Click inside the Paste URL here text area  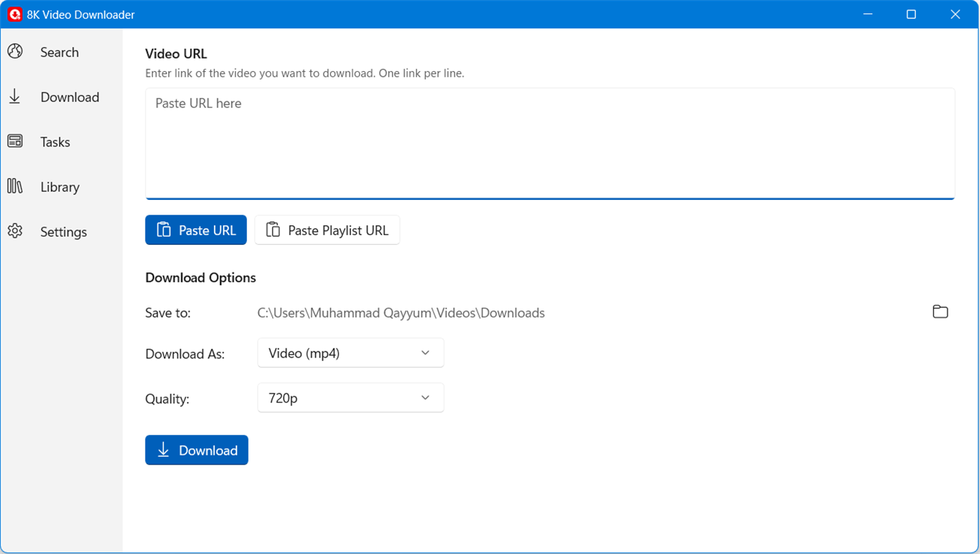[549, 141]
